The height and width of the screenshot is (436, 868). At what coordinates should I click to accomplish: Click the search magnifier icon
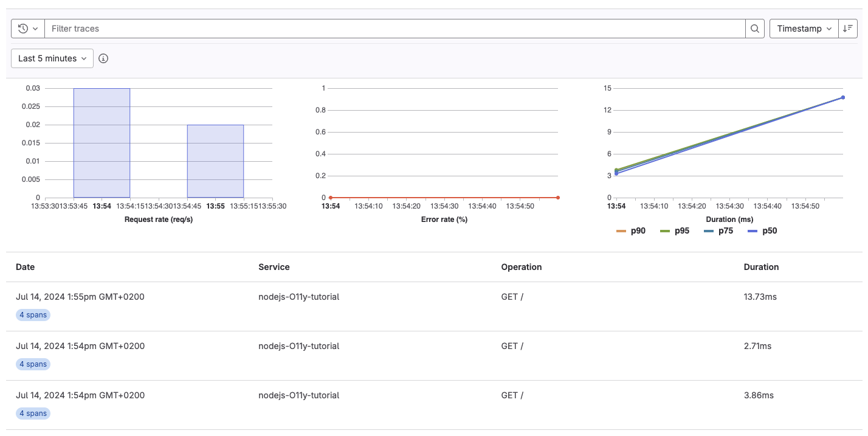(x=754, y=28)
